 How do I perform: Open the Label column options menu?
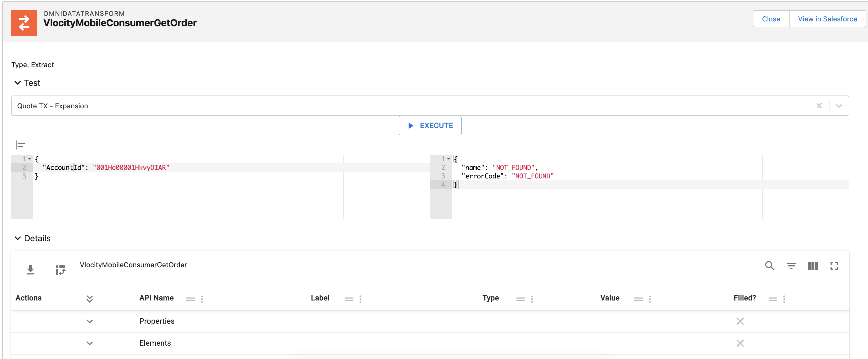360,299
